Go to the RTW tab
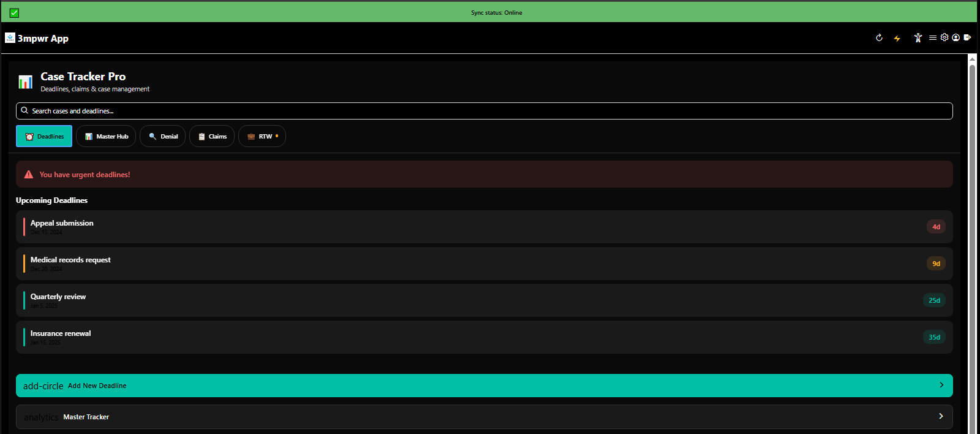 point(262,136)
